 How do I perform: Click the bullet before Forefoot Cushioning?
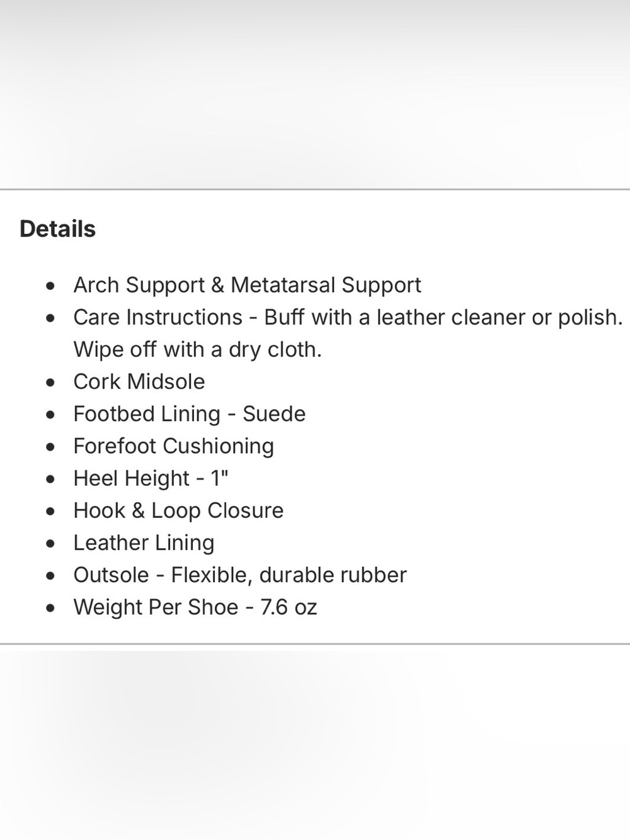[50, 447]
